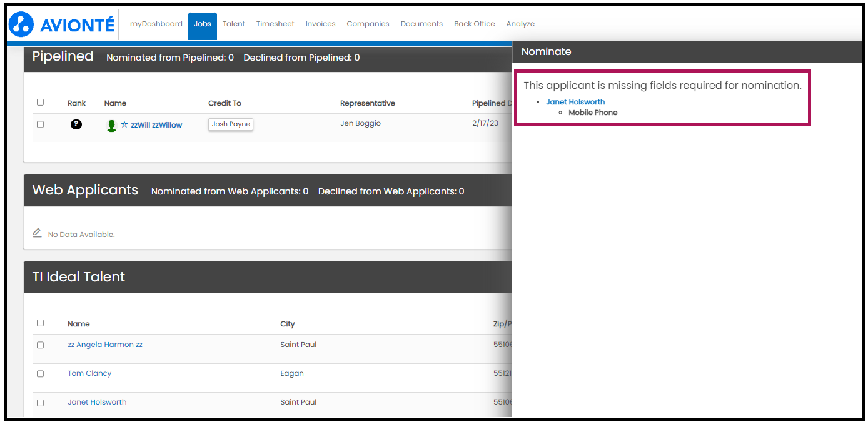Image resolution: width=868 pixels, height=424 pixels.
Task: Click the green person icon beside zzWill
Action: click(x=111, y=126)
